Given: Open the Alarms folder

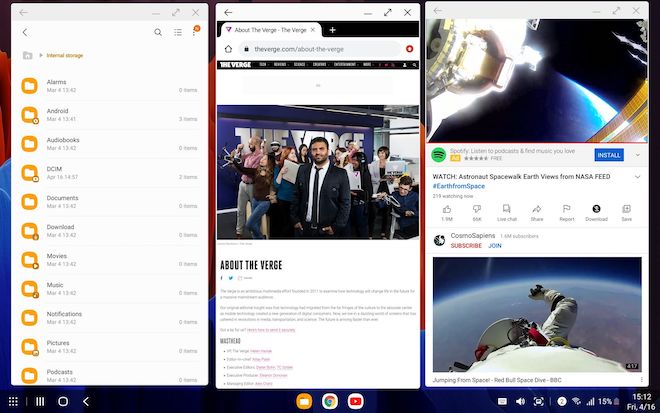Looking at the screenshot, I should [109, 86].
